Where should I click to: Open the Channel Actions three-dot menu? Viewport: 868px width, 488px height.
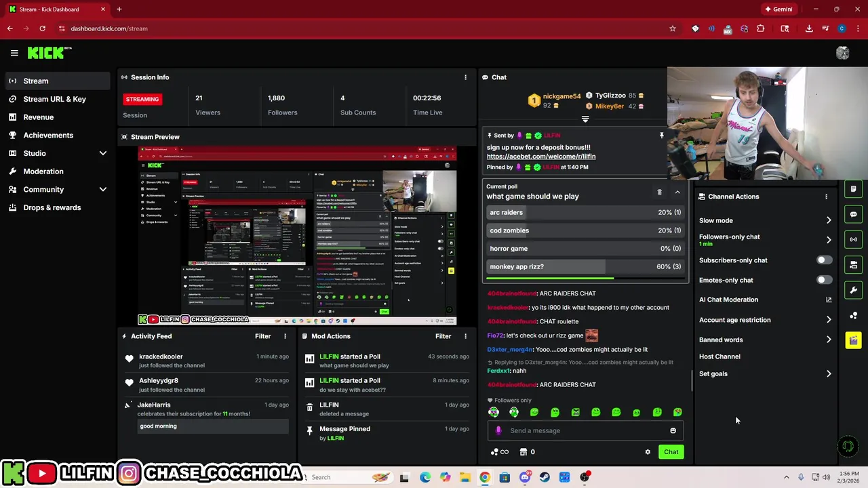click(x=826, y=197)
